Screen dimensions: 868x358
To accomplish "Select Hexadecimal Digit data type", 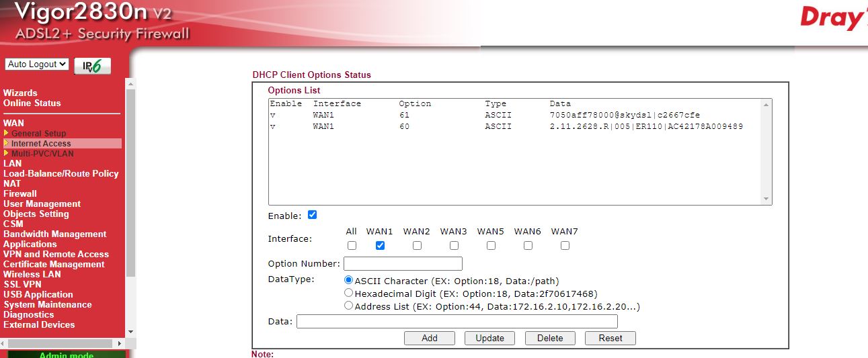I will coord(348,293).
